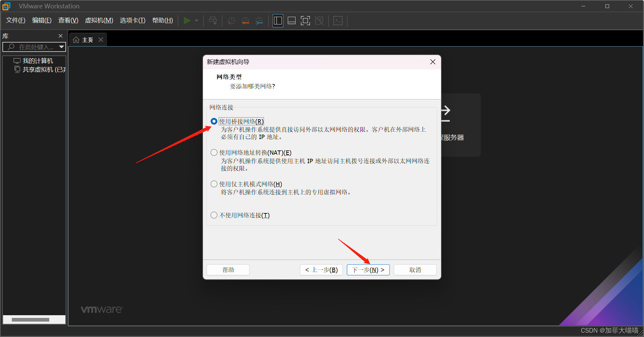Viewport: 644px width, 337px height.
Task: Switch to the 主页 tab
Action: (x=88, y=40)
